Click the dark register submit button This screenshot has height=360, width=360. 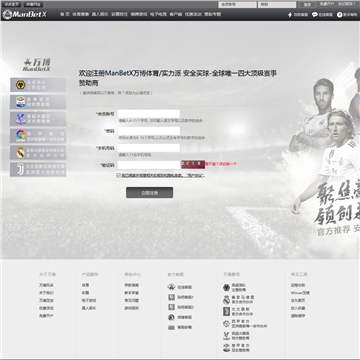[x=149, y=192]
